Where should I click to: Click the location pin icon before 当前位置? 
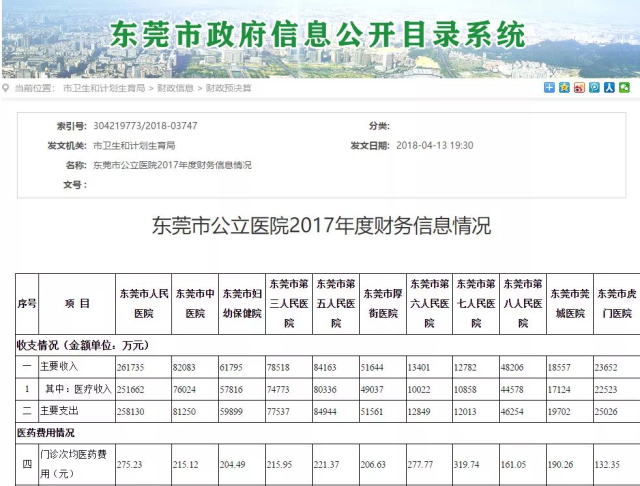click(6, 88)
